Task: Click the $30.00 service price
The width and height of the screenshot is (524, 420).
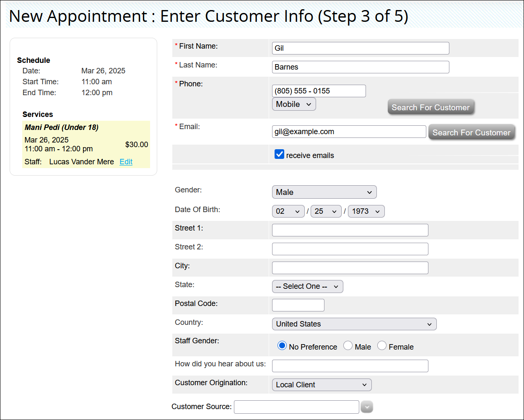Action: (x=137, y=145)
